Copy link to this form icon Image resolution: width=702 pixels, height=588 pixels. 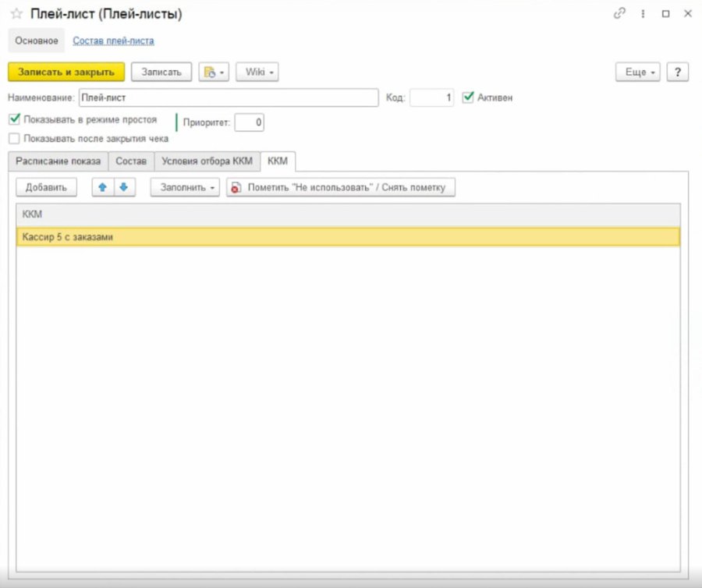pyautogui.click(x=619, y=14)
